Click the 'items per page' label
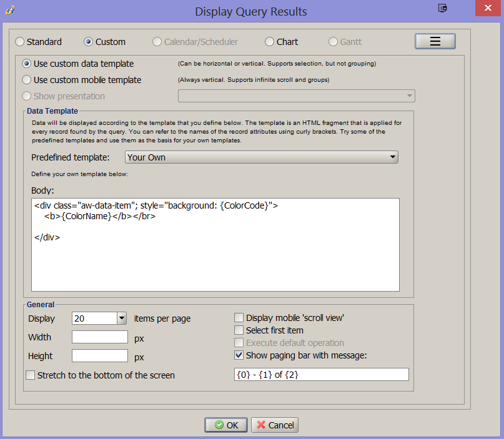The width and height of the screenshot is (504, 439). 162,319
